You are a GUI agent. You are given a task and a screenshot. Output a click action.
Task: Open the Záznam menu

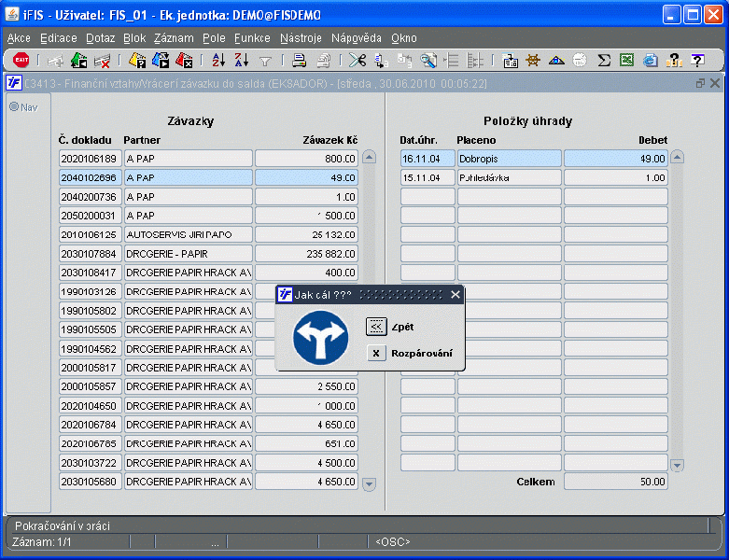[x=174, y=38]
